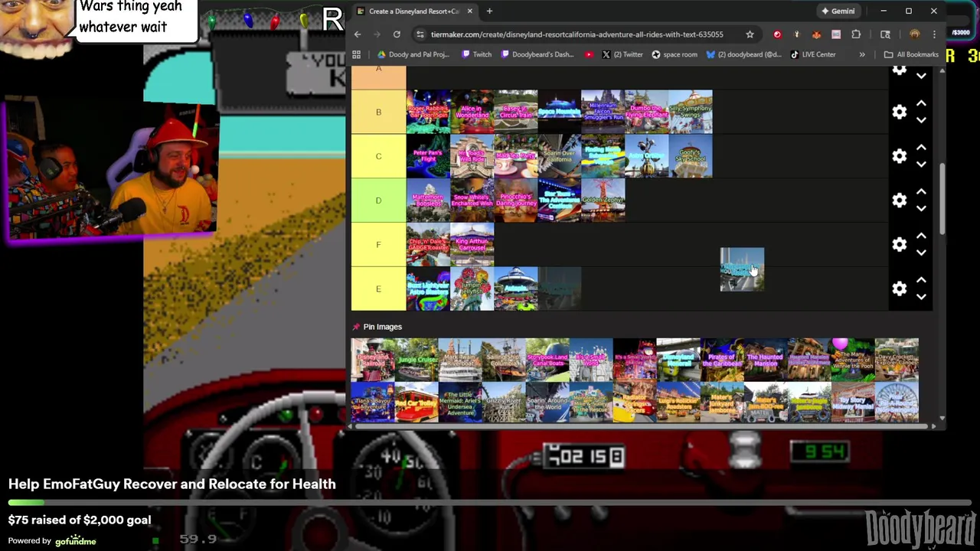Open the Chrome apps grid icon

(356, 54)
